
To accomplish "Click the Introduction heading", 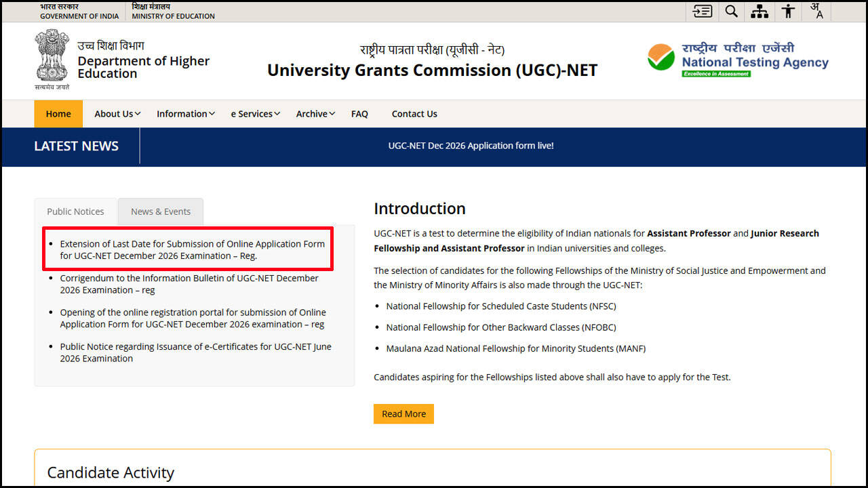I will coord(420,208).
